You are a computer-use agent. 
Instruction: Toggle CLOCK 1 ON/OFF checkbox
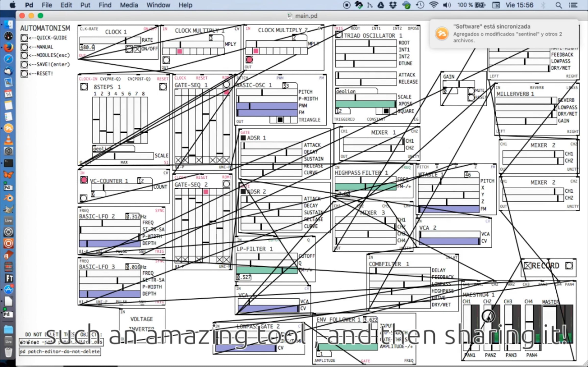[x=137, y=49]
